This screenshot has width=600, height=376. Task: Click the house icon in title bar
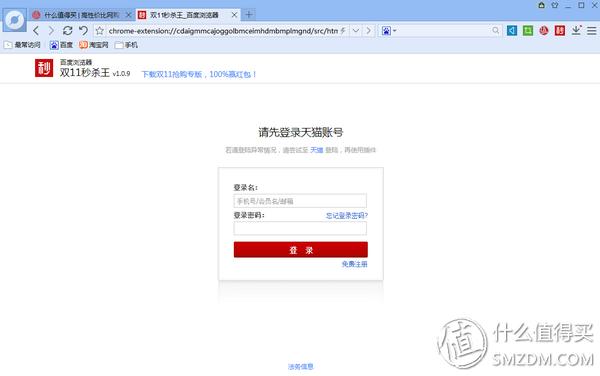(x=541, y=5)
